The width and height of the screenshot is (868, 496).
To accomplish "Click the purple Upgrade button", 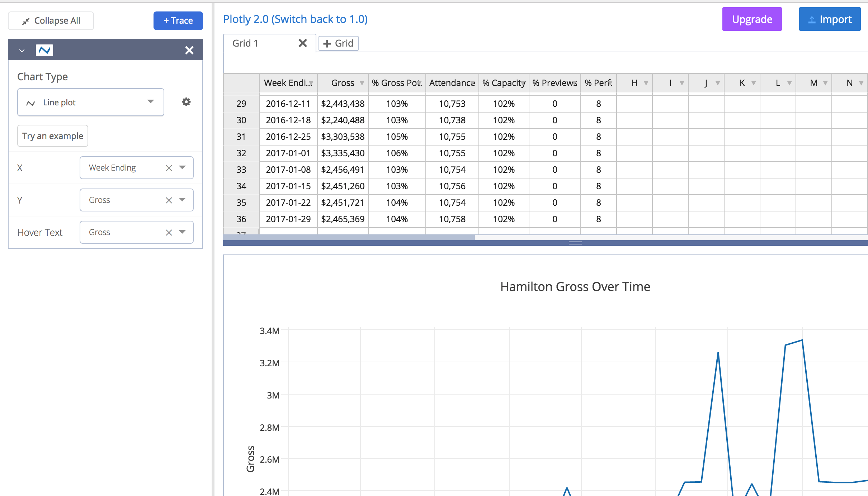I will click(752, 19).
